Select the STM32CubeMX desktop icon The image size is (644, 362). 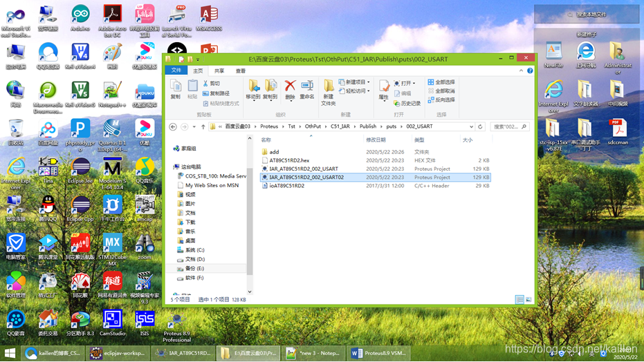[x=112, y=249]
